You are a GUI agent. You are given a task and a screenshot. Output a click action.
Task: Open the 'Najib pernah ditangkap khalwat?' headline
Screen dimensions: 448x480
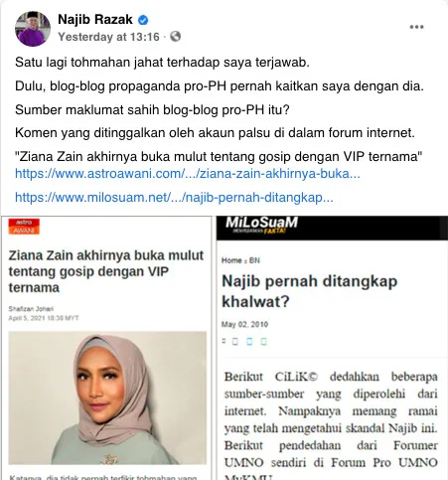[309, 291]
